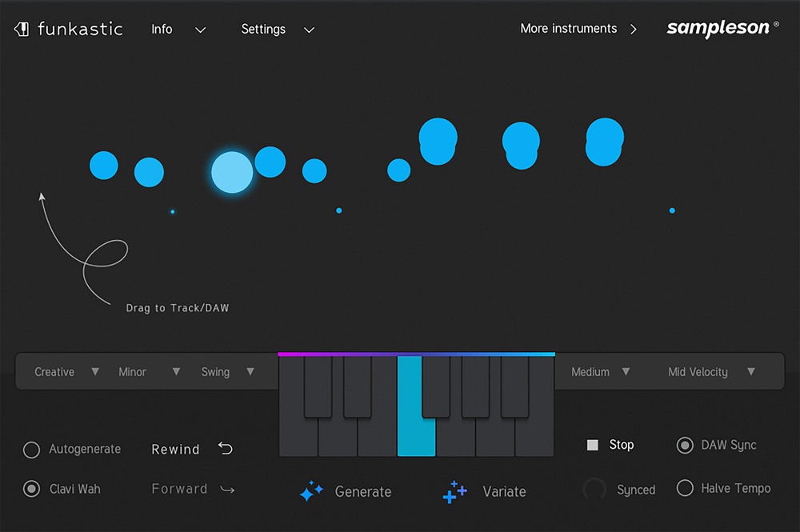Click the Forward redo arrow icon
800x532 pixels.
point(227,490)
